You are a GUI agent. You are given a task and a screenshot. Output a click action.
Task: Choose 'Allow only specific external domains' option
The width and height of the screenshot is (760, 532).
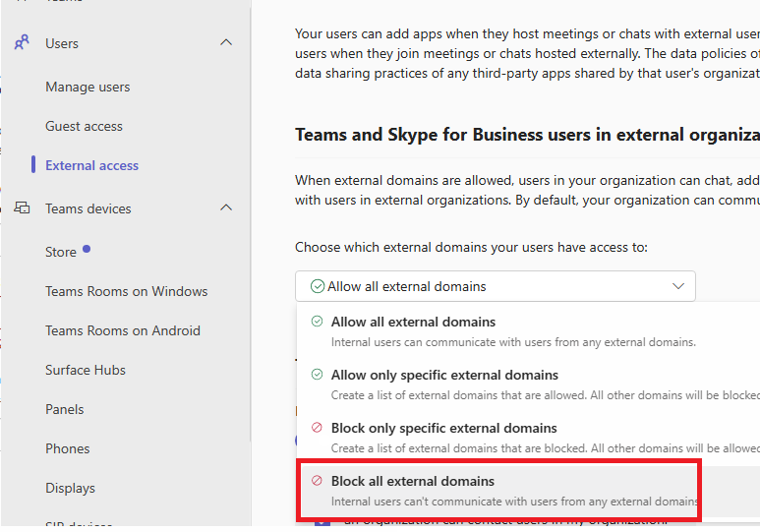pos(528,384)
